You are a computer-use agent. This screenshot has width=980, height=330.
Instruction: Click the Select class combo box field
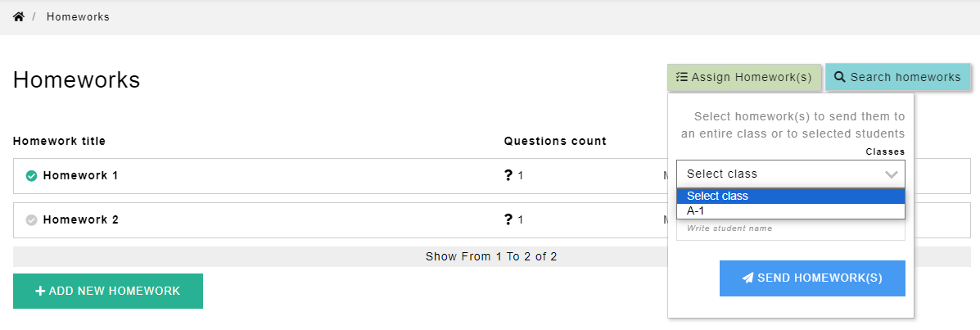[778, 174]
